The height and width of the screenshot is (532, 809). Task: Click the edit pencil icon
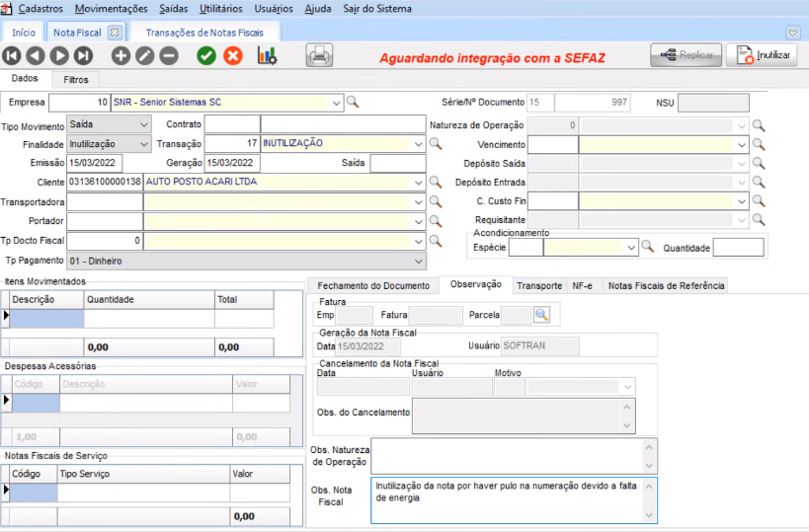[x=144, y=56]
